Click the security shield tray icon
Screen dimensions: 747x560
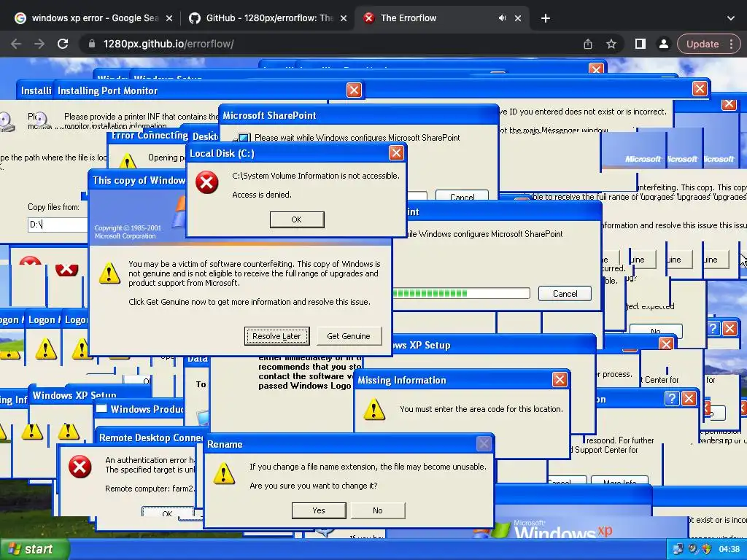[x=706, y=549]
